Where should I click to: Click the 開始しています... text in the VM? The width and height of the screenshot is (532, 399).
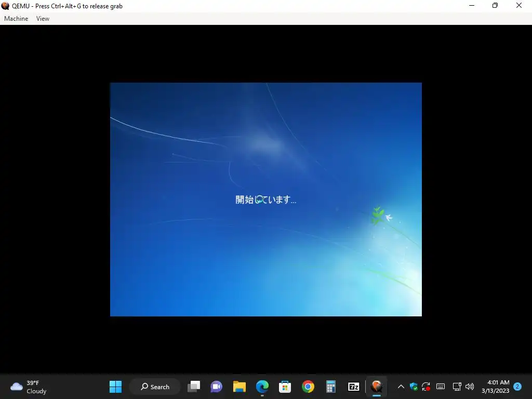[265, 199]
